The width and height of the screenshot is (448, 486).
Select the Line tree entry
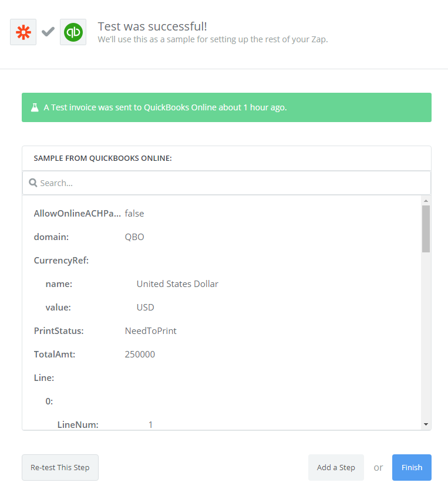[44, 378]
